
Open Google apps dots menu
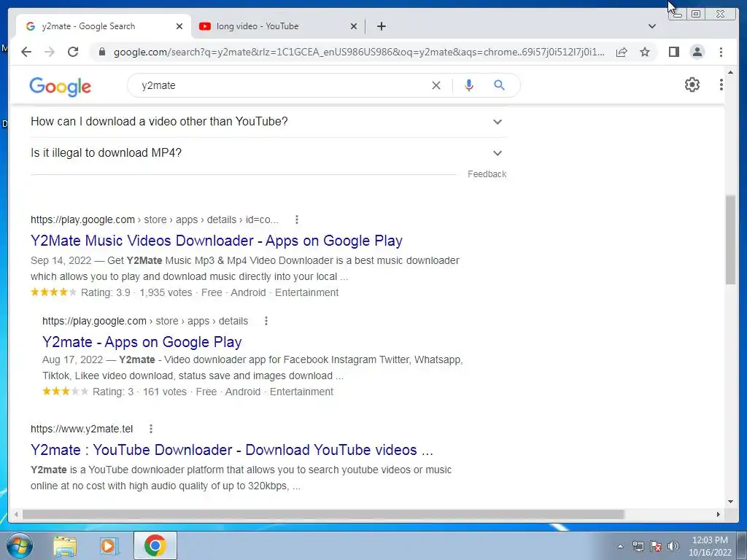[721, 85]
